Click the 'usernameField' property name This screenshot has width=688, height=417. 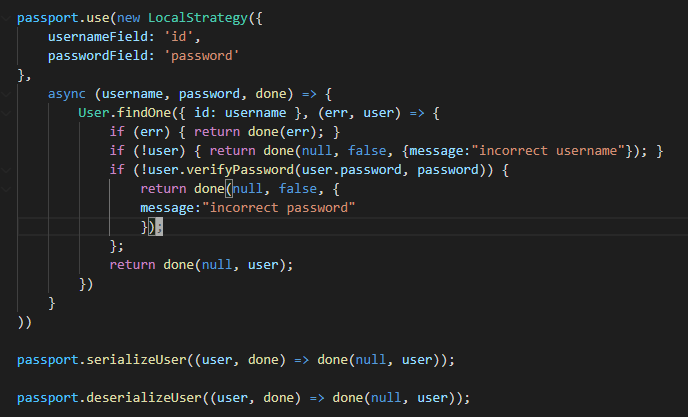pos(98,37)
